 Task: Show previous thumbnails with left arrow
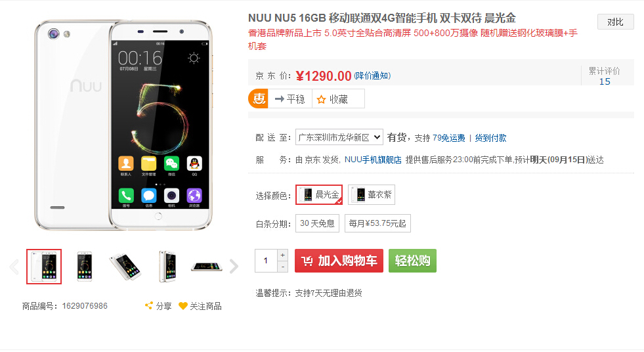tap(14, 267)
